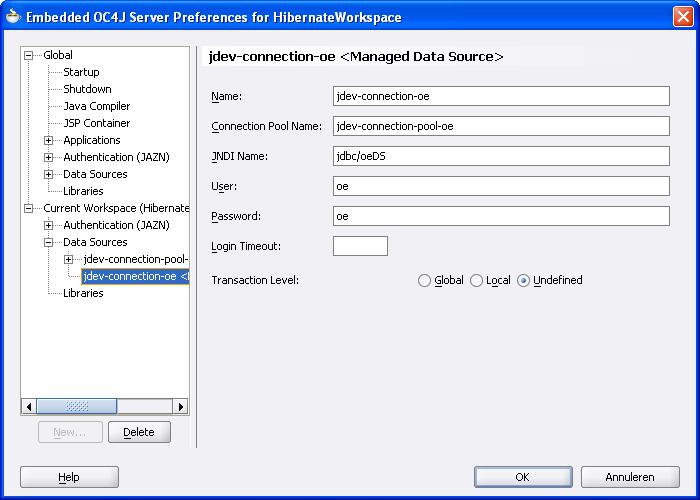Image resolution: width=700 pixels, height=500 pixels.
Task: Select the Local transaction level option
Action: click(x=477, y=281)
